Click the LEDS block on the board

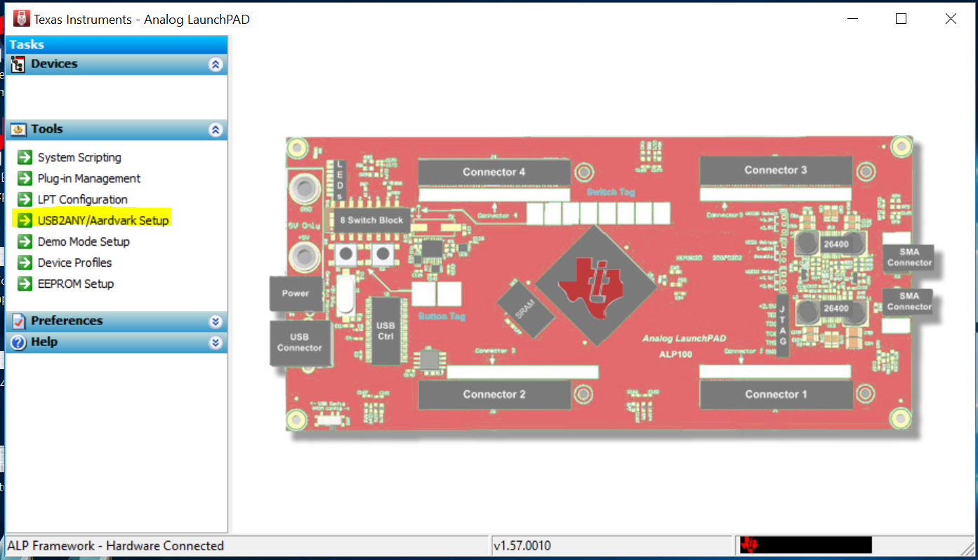coord(341,181)
